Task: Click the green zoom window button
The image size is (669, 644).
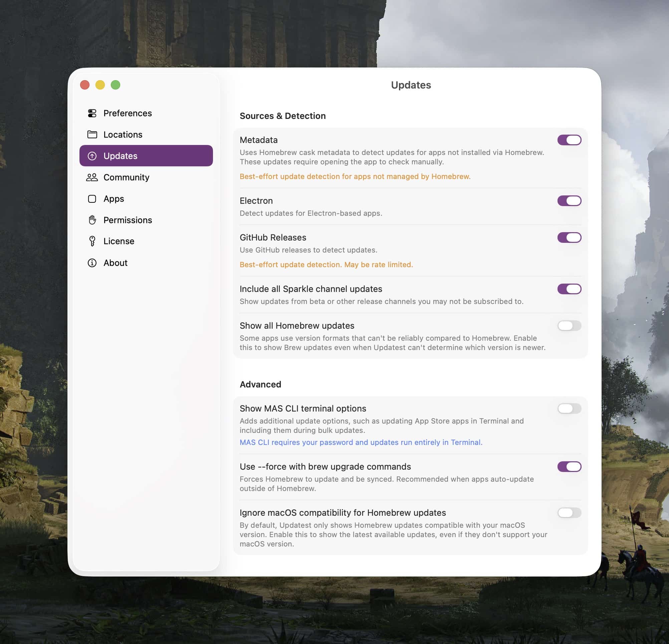Action: point(116,85)
